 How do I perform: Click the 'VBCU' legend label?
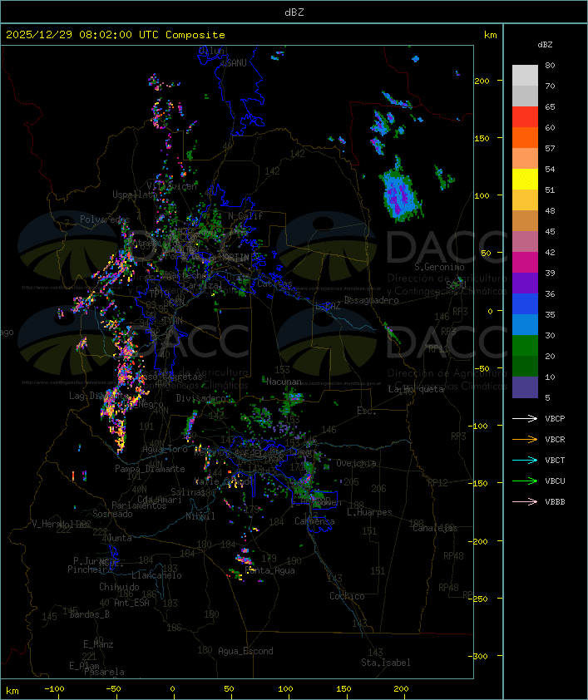point(555,481)
